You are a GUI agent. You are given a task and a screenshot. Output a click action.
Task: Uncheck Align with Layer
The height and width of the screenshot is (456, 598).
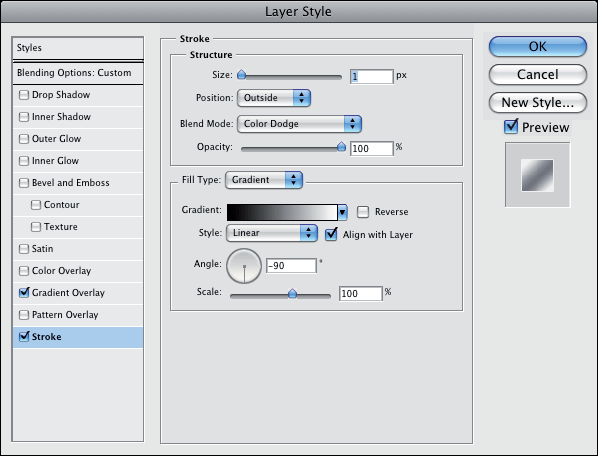click(x=331, y=234)
